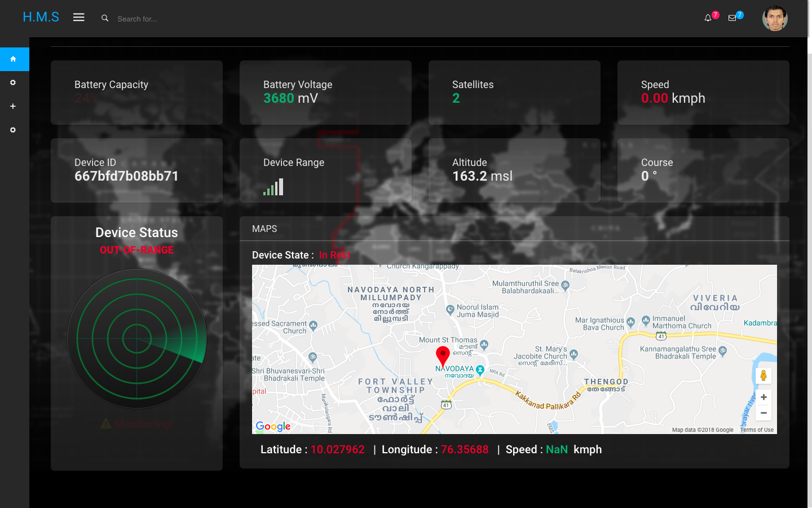
Task: Zoom in on the map
Action: [x=764, y=397]
